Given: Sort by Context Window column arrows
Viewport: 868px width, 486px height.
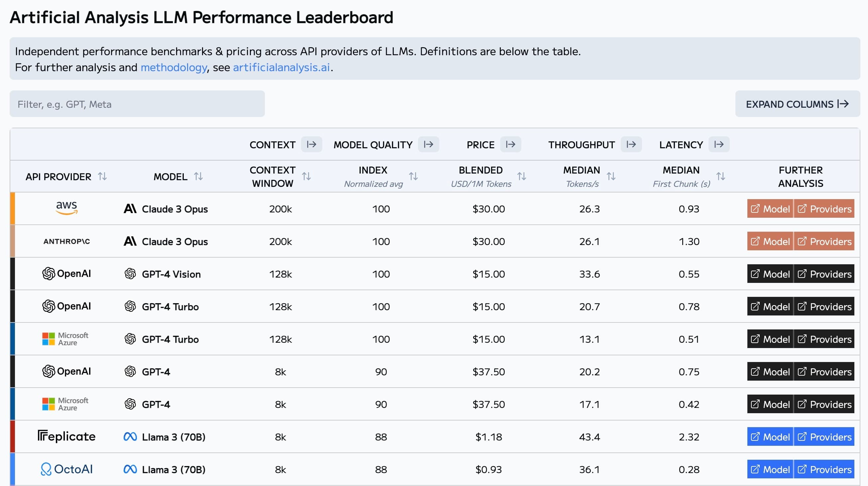Looking at the screenshot, I should point(306,176).
